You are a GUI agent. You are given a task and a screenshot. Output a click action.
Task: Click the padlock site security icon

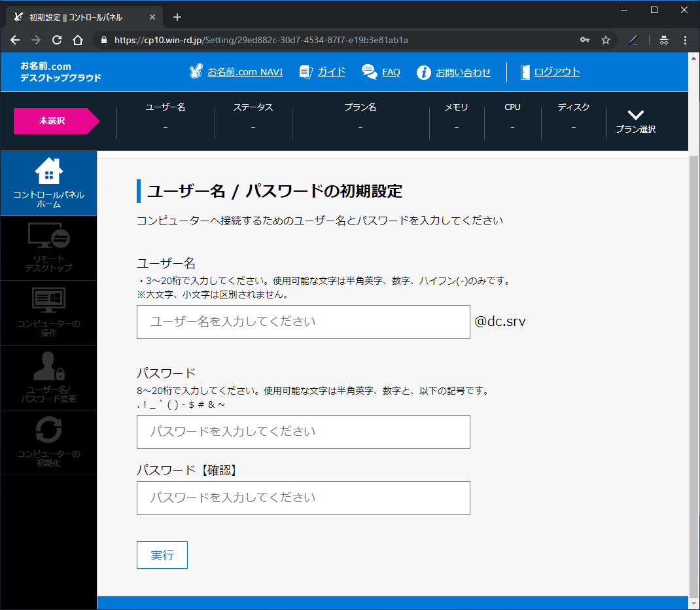pos(104,40)
